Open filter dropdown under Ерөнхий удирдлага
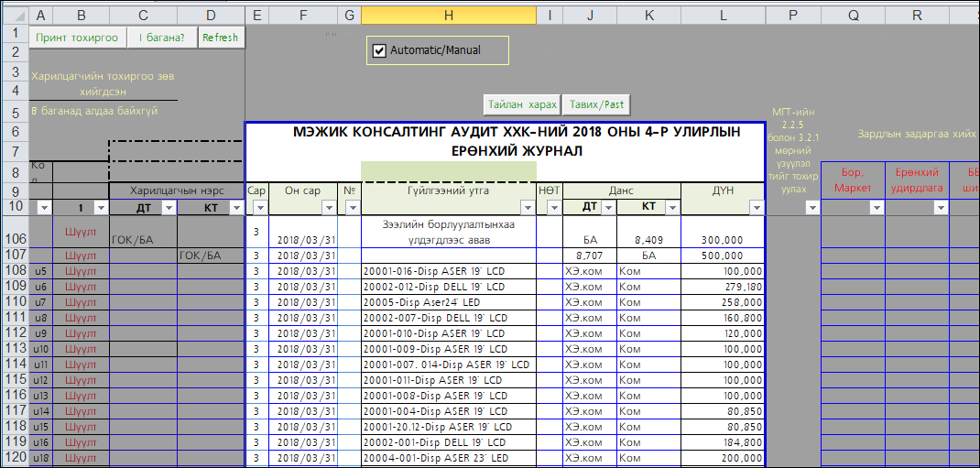Viewport: 980px width, 468px height. click(940, 209)
